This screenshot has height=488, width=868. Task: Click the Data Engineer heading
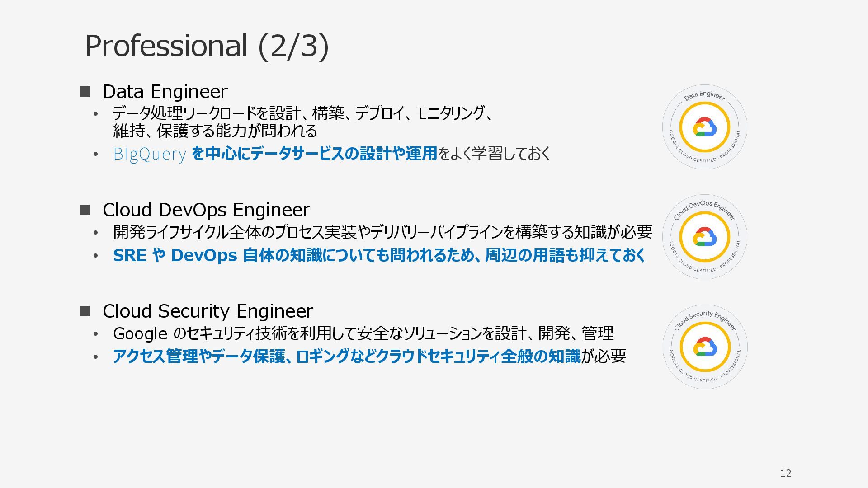[165, 92]
